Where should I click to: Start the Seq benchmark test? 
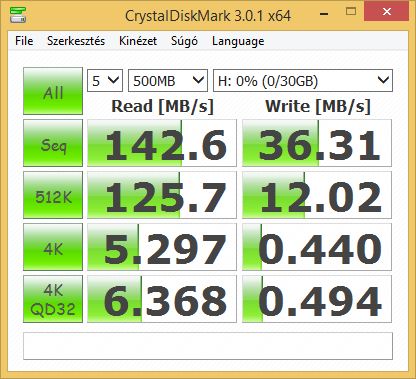tap(53, 143)
